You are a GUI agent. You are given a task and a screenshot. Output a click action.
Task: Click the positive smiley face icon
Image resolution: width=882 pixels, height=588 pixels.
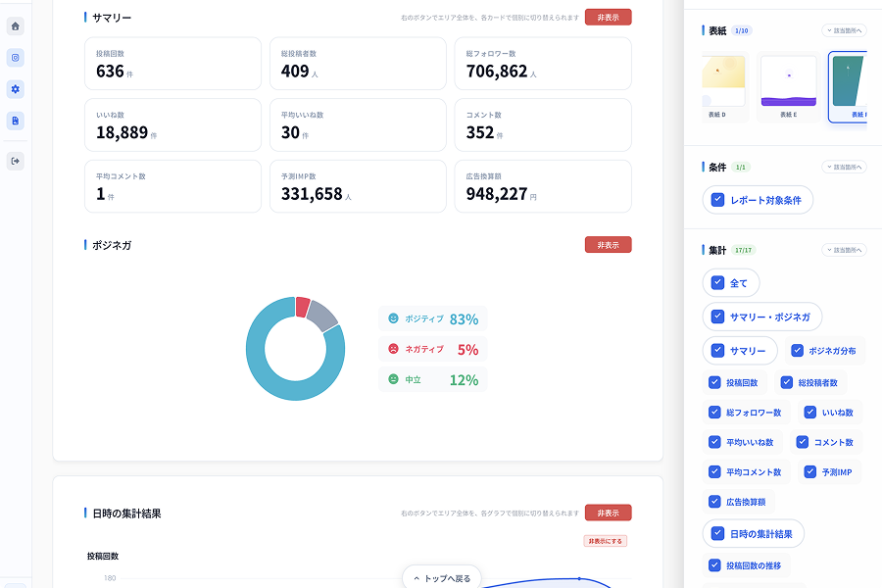394,318
